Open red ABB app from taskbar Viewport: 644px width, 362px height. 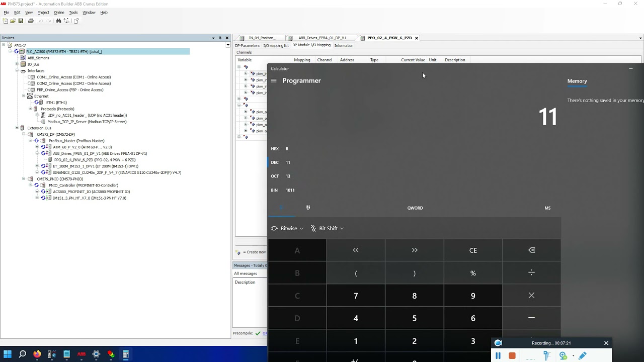coord(82,354)
